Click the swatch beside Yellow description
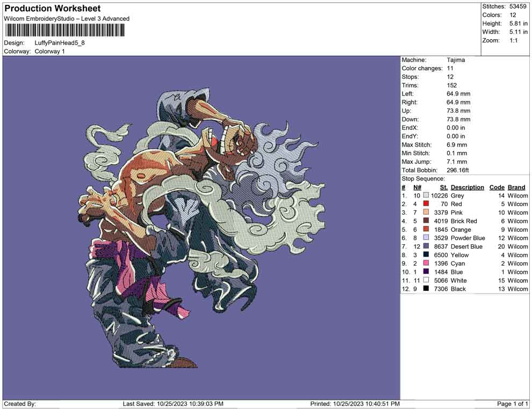This screenshot has height=409, width=532. pyautogui.click(x=426, y=254)
